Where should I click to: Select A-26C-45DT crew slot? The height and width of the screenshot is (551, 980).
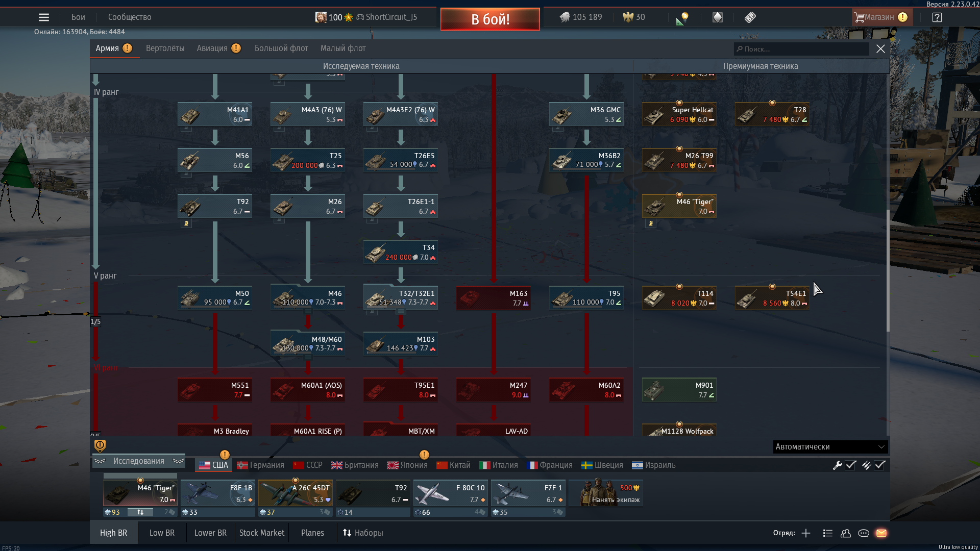(296, 493)
